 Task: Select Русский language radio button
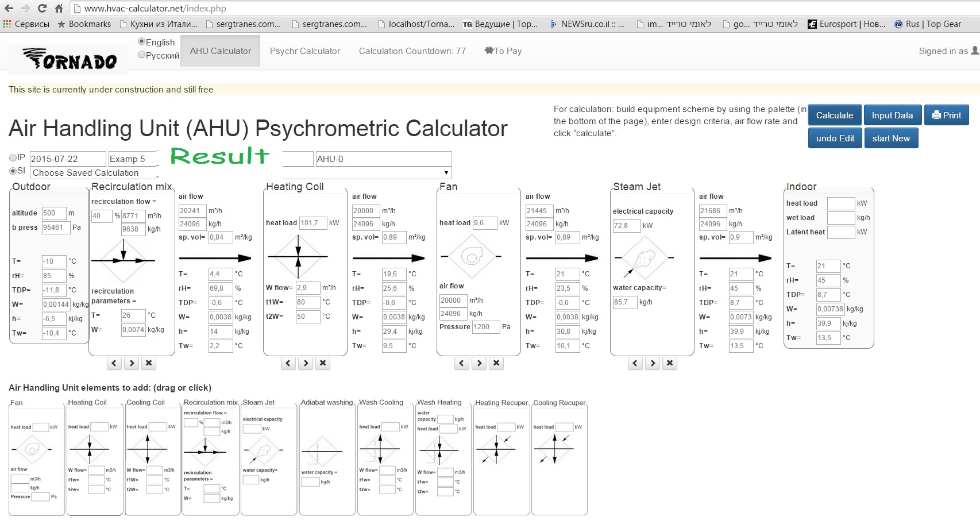pyautogui.click(x=141, y=55)
